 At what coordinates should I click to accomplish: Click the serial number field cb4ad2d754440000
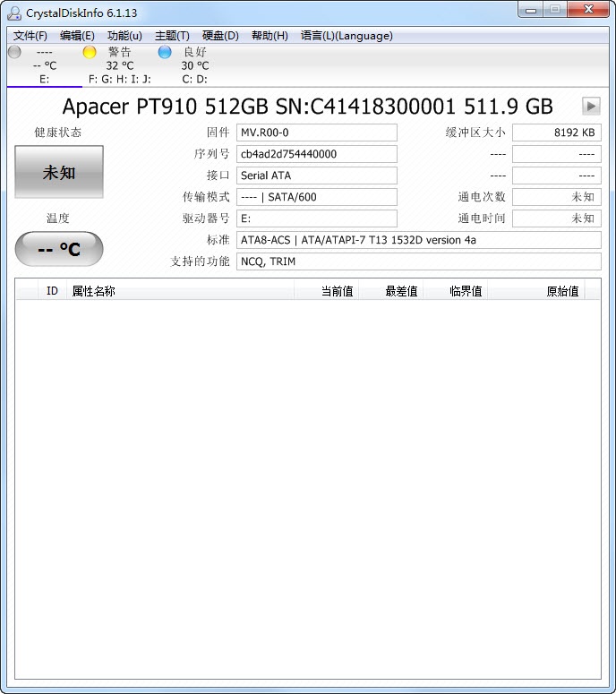316,154
